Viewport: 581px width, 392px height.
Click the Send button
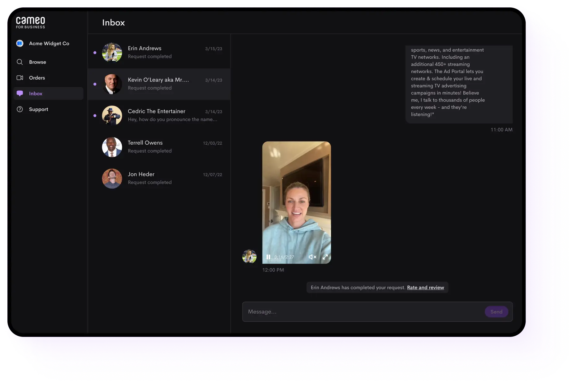(x=496, y=312)
